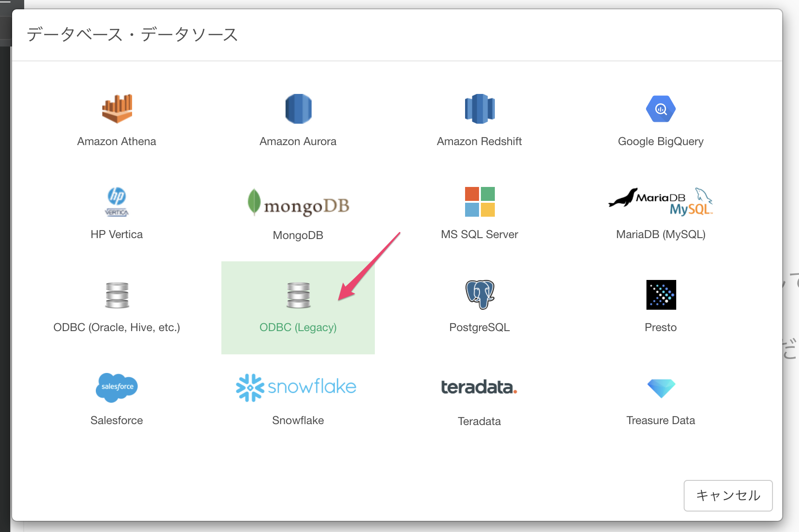The width and height of the screenshot is (799, 532).
Task: Click the Presto text label
Action: pyautogui.click(x=661, y=327)
